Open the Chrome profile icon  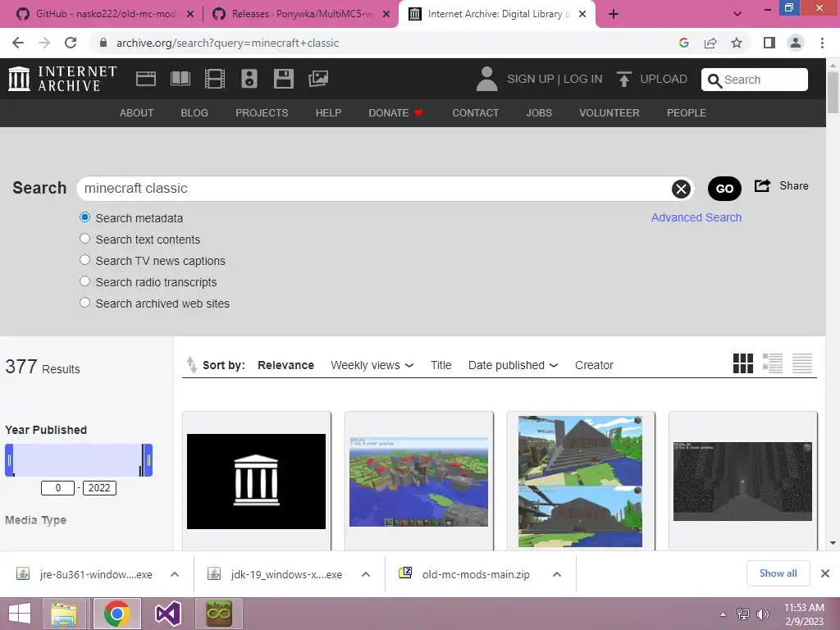tap(796, 43)
